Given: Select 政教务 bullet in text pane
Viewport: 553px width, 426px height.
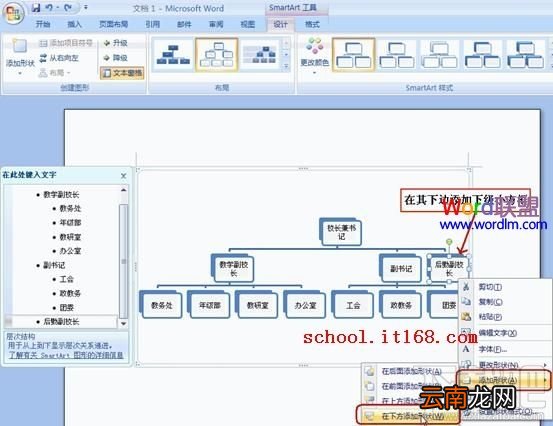Looking at the screenshot, I should 70,293.
